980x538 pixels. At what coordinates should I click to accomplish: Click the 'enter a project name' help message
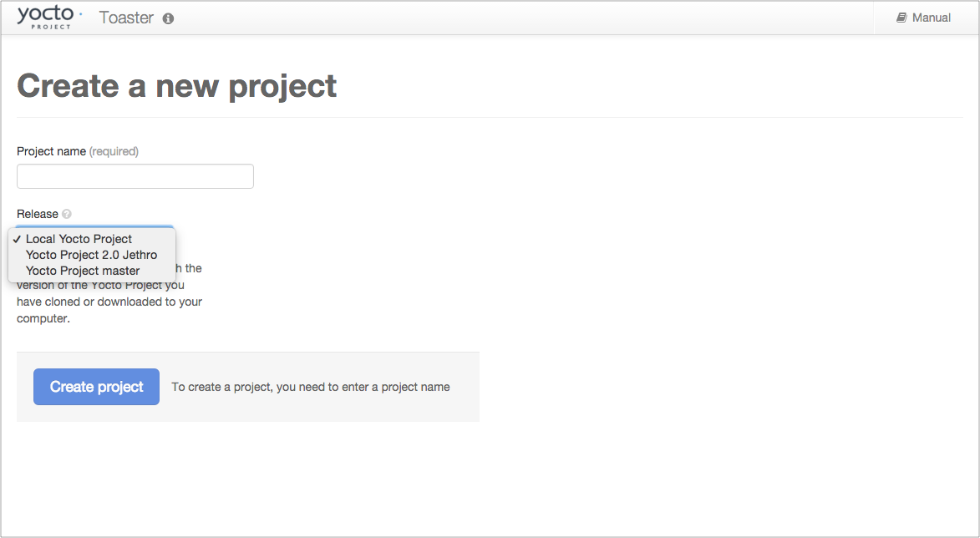[x=310, y=387]
